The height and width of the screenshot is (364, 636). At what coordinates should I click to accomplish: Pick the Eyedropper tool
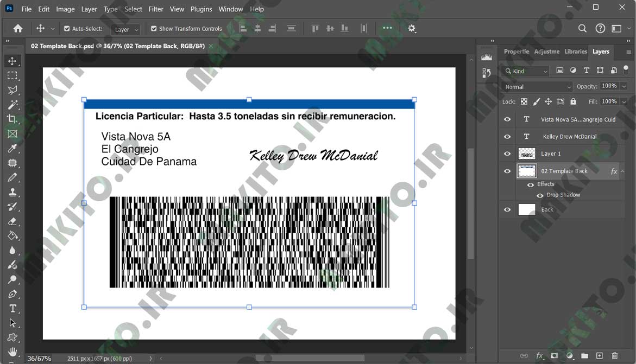point(12,148)
